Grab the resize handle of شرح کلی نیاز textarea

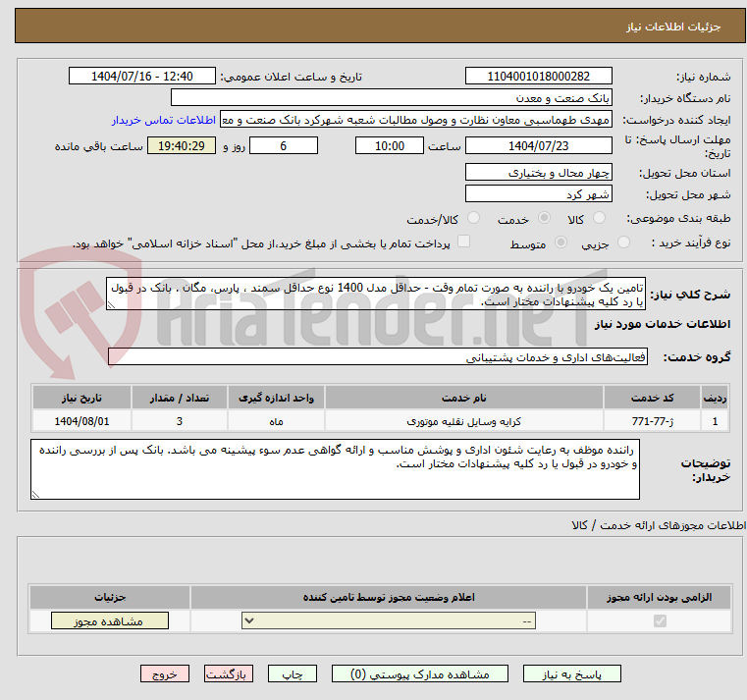[x=111, y=305]
